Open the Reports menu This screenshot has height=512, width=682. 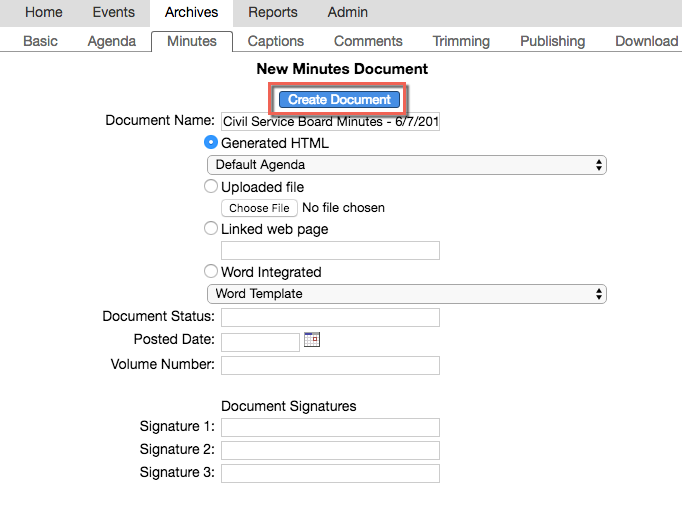point(273,12)
